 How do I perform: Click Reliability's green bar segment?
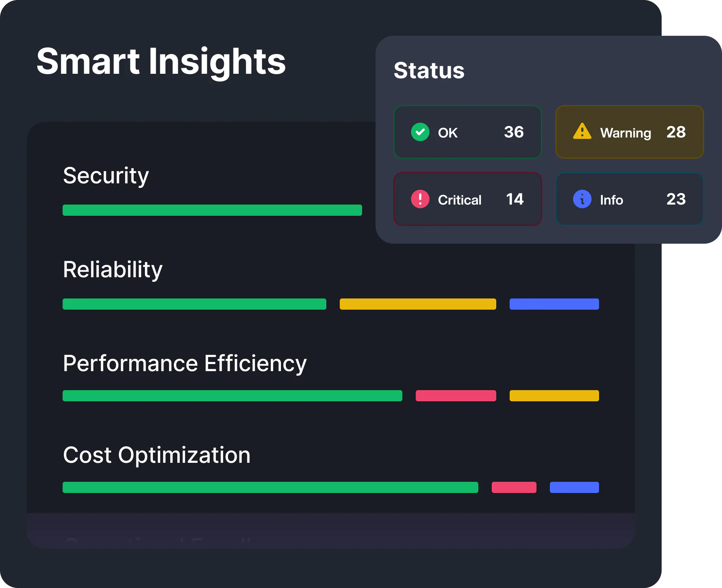(x=194, y=304)
